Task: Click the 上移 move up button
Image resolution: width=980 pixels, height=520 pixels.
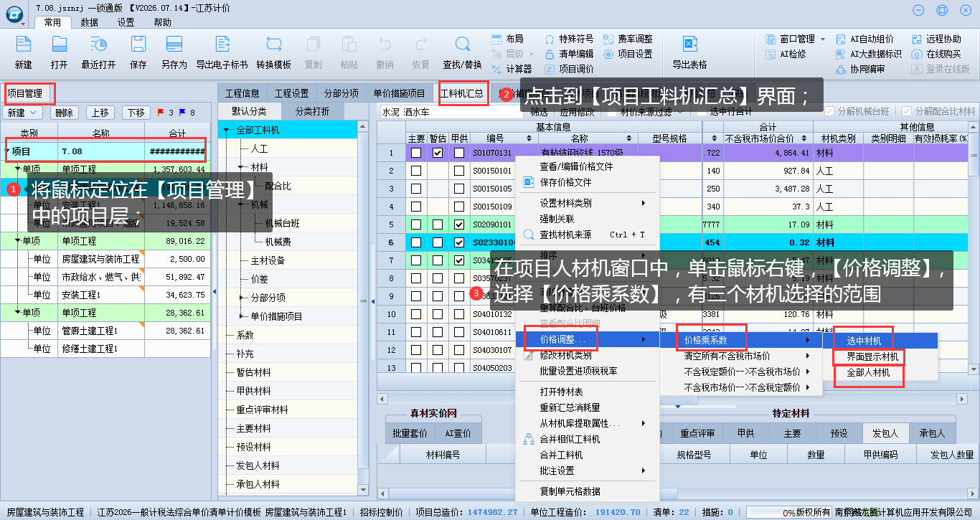Action: [100, 113]
